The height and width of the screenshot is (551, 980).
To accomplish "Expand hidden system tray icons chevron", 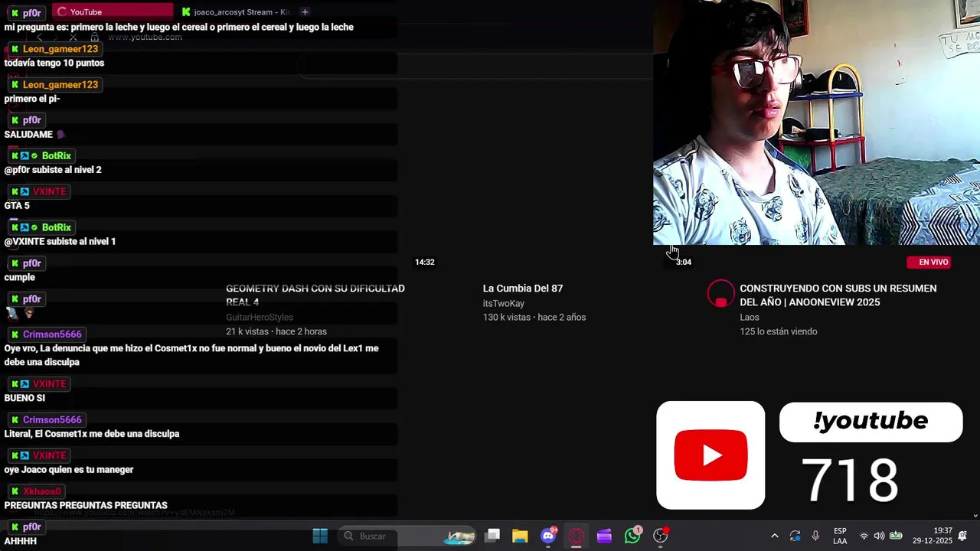I will [774, 536].
